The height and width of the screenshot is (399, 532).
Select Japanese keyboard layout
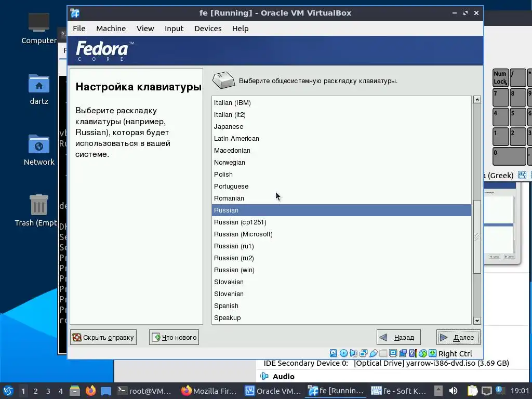click(341, 127)
